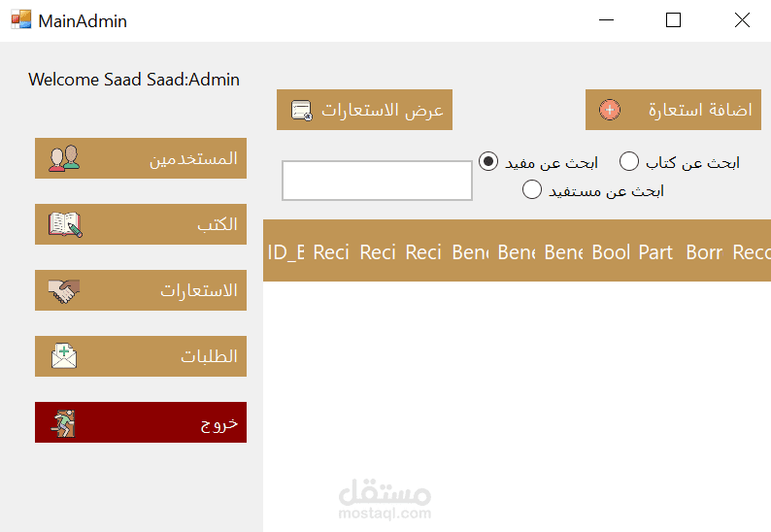Image resolution: width=771 pixels, height=532 pixels.
Task: Click the book with pen icon
Action: (65, 224)
